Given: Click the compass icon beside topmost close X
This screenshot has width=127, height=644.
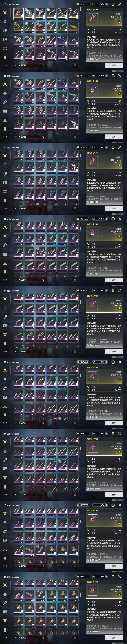Looking at the screenshot, I should click(113, 4).
